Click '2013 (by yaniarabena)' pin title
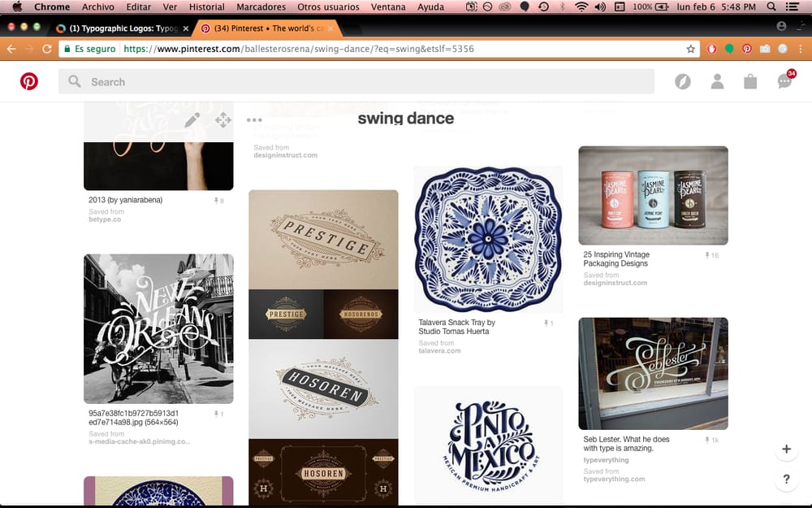The image size is (812, 508). tap(125, 200)
